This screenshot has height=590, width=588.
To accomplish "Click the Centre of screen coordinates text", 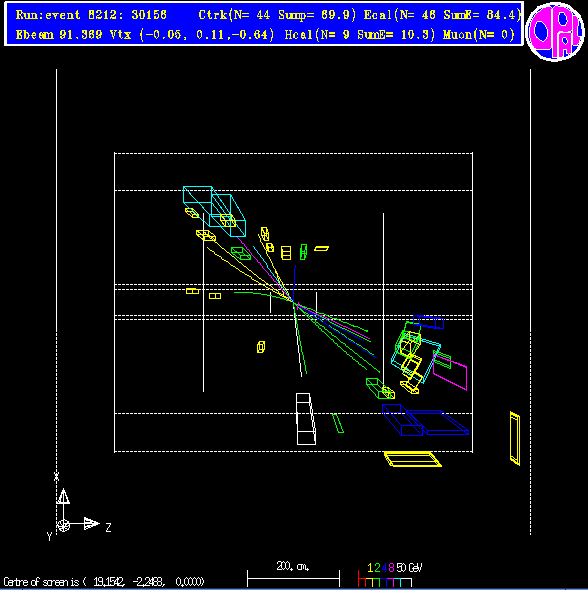I will (104, 582).
